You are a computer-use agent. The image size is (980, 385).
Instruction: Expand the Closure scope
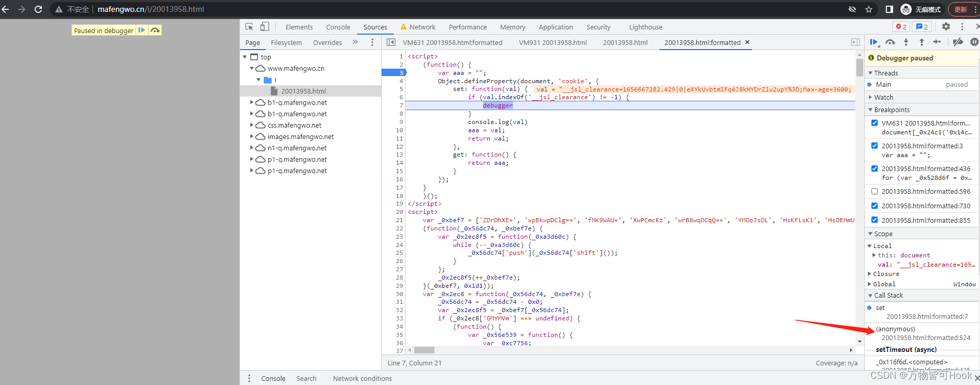tap(869, 274)
